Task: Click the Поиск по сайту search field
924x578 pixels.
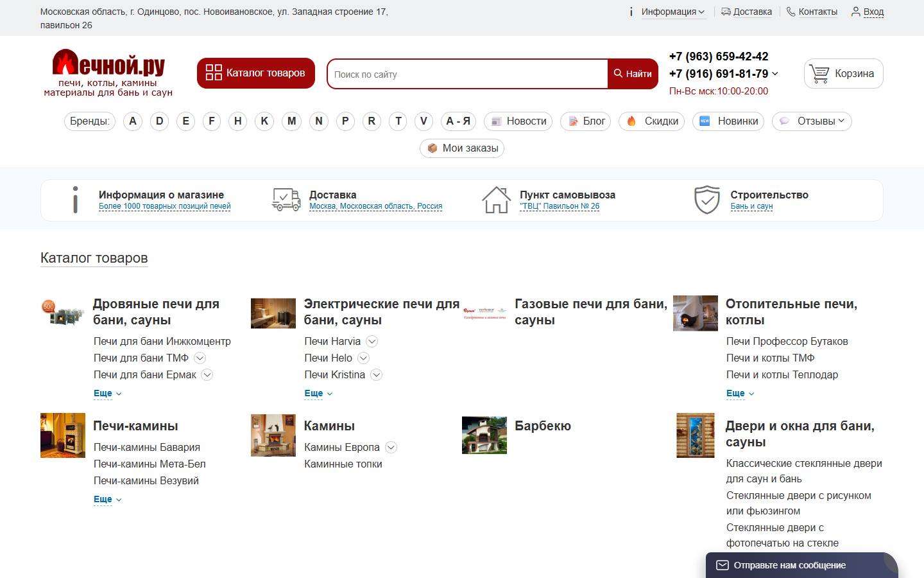Action: coord(467,74)
